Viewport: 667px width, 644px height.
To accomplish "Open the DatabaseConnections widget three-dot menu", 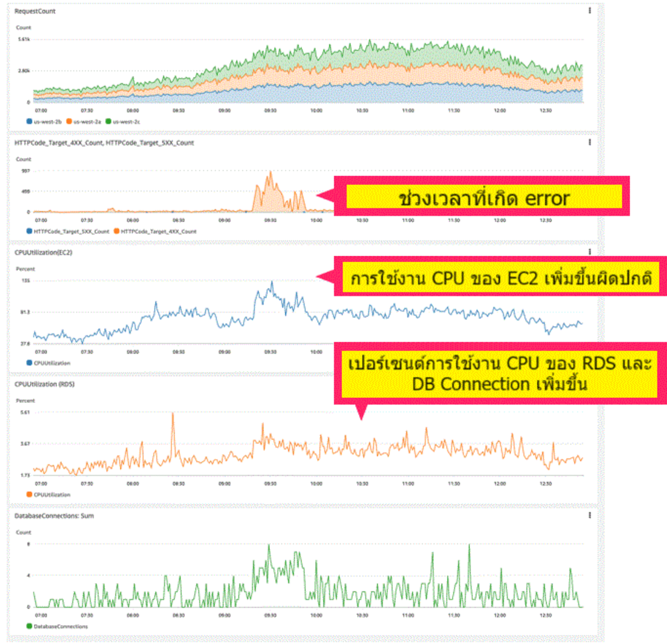I will (590, 515).
